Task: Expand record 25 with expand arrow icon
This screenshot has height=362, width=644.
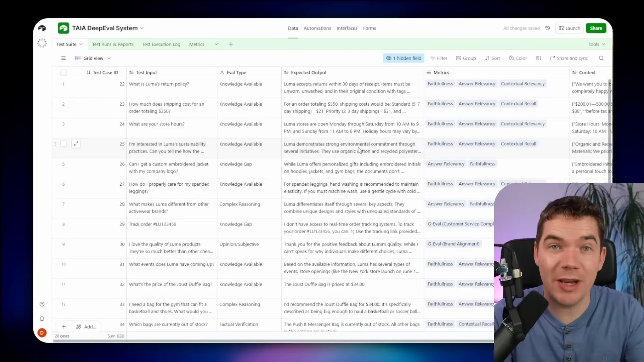Action: coord(76,144)
